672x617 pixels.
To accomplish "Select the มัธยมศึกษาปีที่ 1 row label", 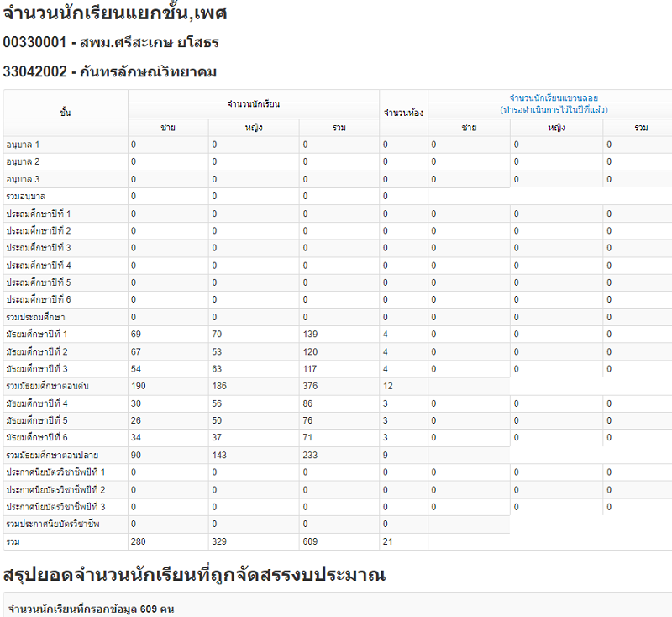I will 37,335.
